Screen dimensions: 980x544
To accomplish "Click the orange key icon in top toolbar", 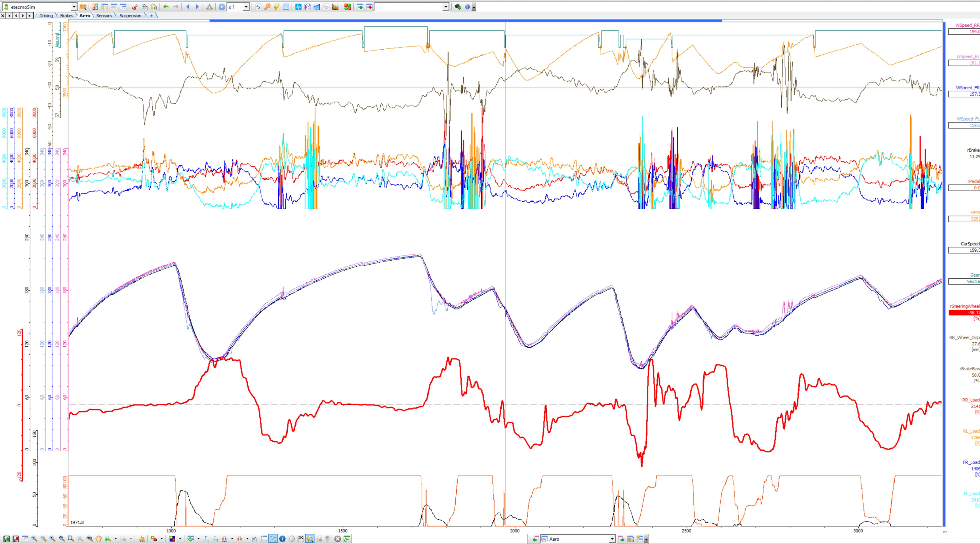I will tap(268, 7).
